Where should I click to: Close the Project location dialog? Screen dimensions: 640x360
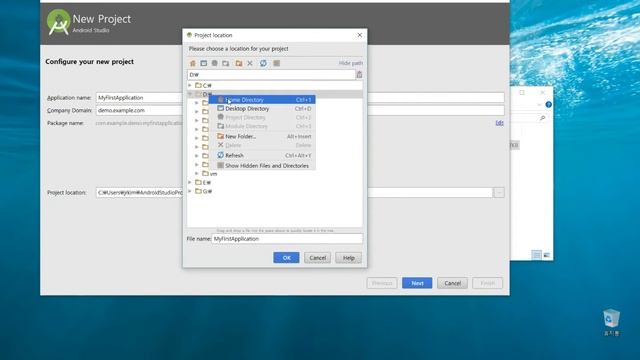pyautogui.click(x=360, y=35)
